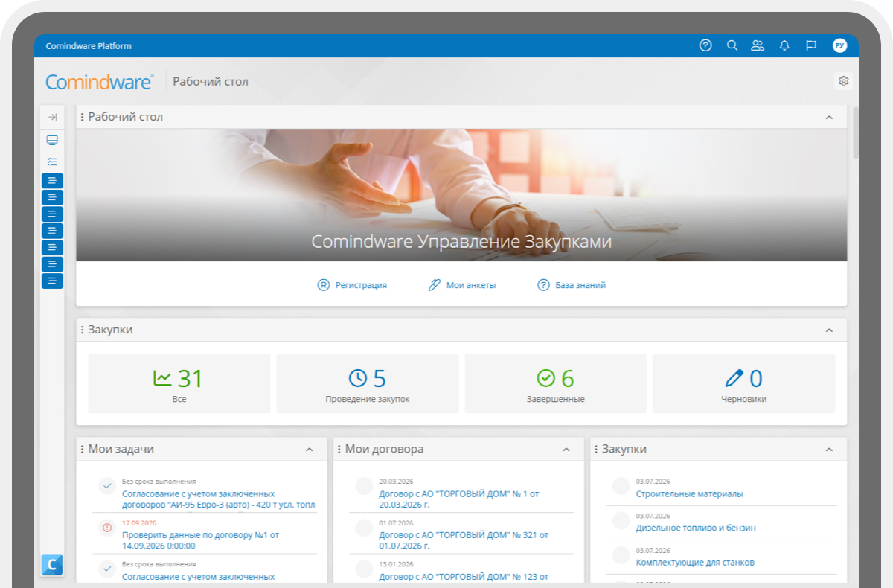The width and height of the screenshot is (893, 588).
Task: Open the users group icon in top bar
Action: click(x=758, y=45)
